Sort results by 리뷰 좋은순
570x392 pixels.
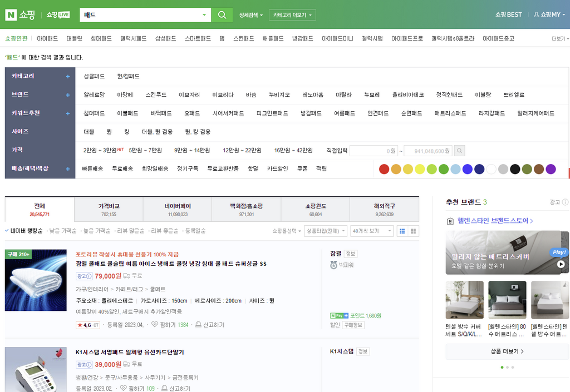click(x=165, y=231)
